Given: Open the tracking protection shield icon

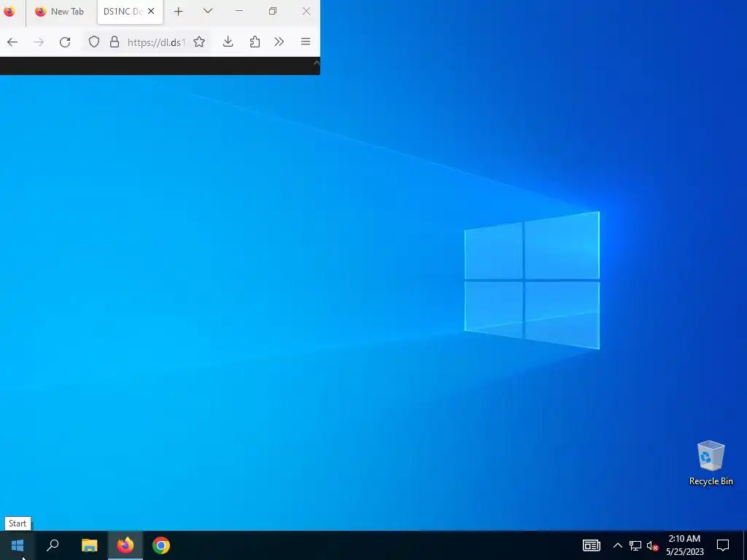Looking at the screenshot, I should point(94,42).
